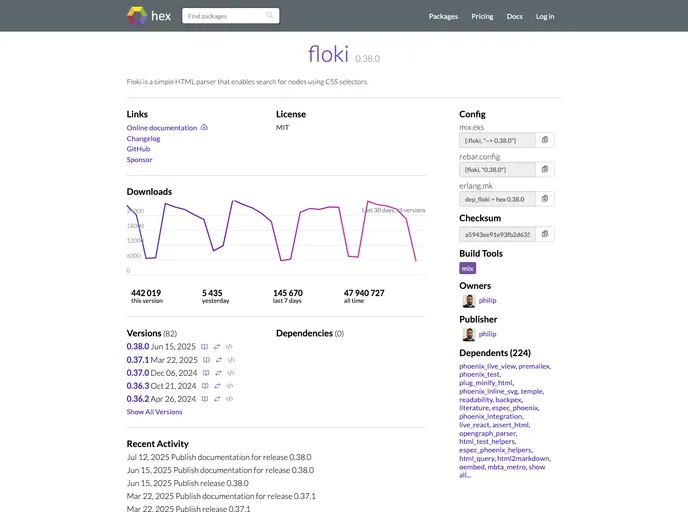Open code preview icon for version 0.36.2
This screenshot has height=512, width=688.
[x=229, y=399]
